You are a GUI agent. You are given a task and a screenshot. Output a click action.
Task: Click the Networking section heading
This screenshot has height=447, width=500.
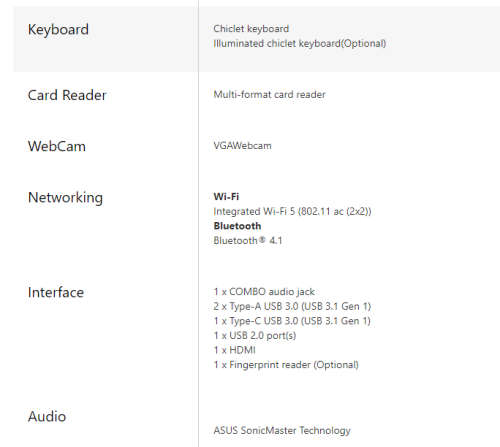coord(65,198)
